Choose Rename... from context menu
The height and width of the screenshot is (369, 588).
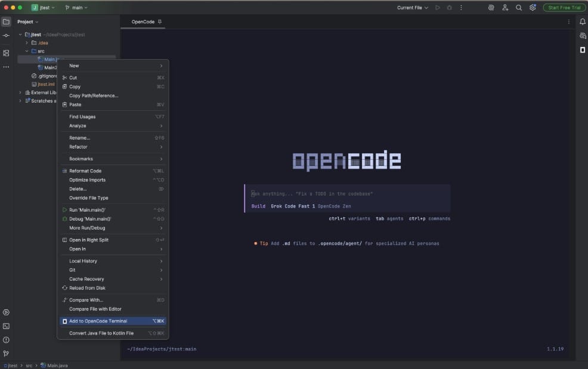coord(113,138)
